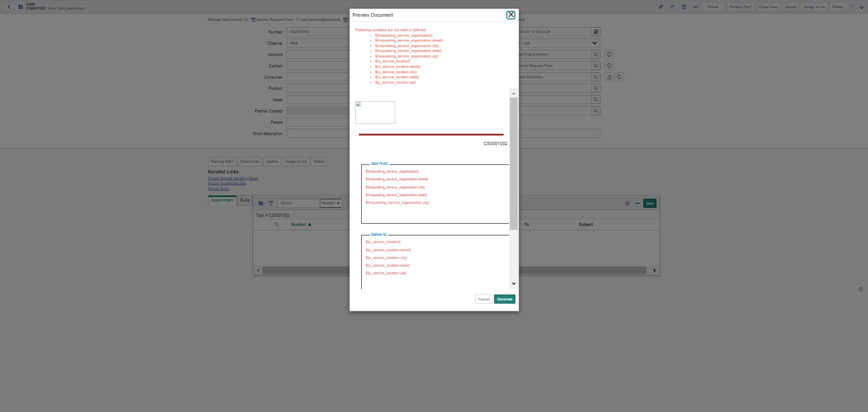Click the preview scrollbar down arrow
This screenshot has width=868, height=412.
tap(514, 284)
